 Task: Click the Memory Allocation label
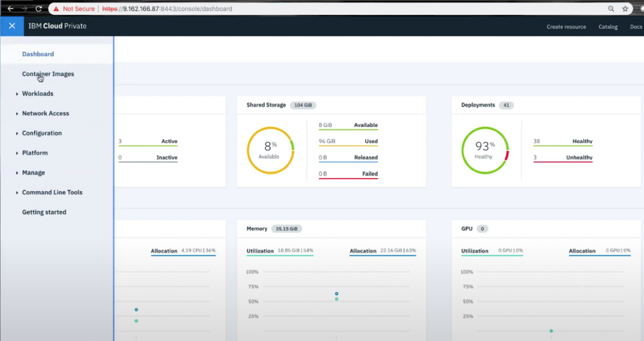[x=363, y=251]
